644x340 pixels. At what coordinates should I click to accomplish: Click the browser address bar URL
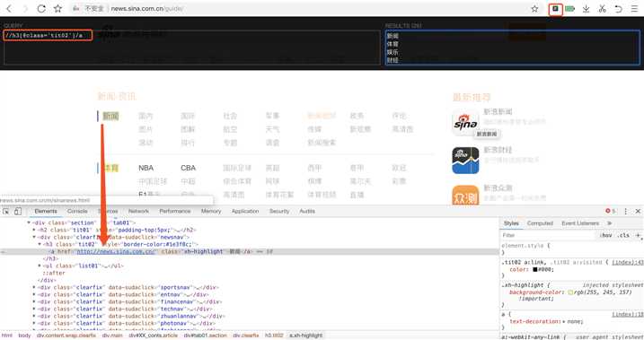click(146, 8)
